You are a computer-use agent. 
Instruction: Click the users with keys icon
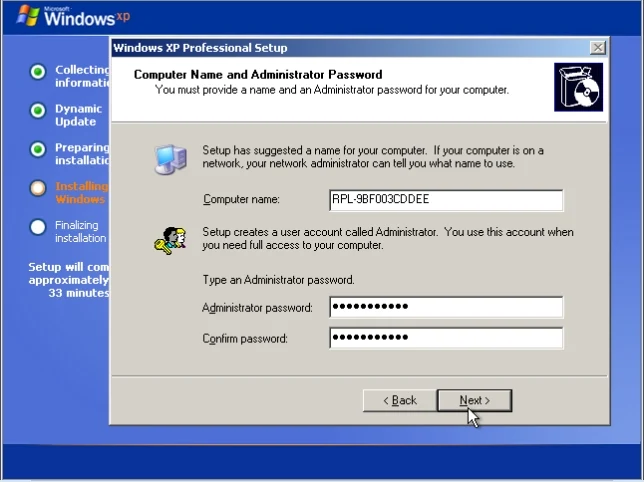[x=170, y=240]
